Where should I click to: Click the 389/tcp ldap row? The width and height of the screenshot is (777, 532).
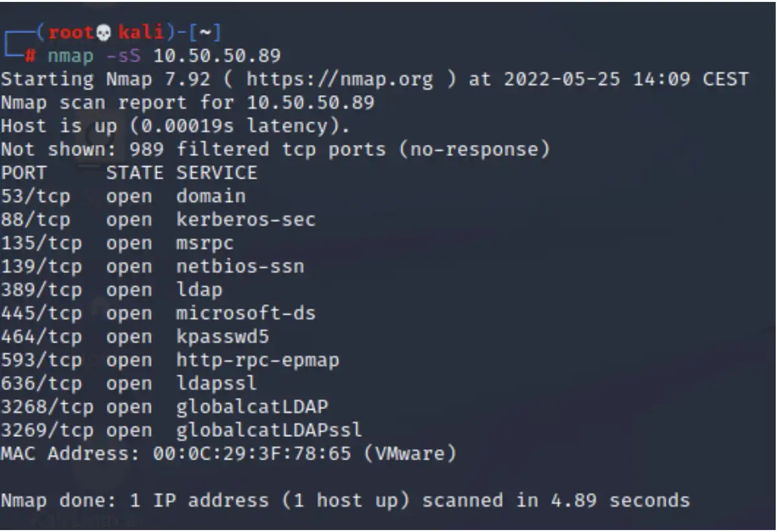click(111, 290)
